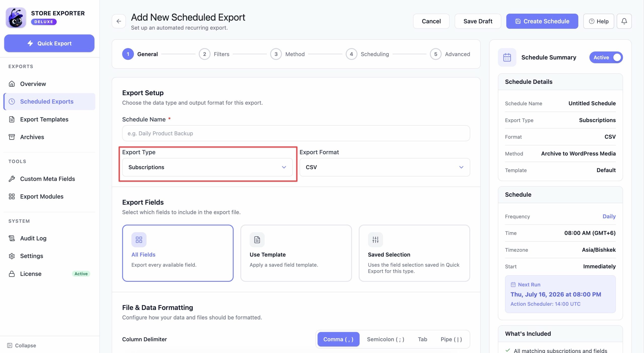Click the Create Schedule button
The width and height of the screenshot is (644, 353).
point(542,21)
